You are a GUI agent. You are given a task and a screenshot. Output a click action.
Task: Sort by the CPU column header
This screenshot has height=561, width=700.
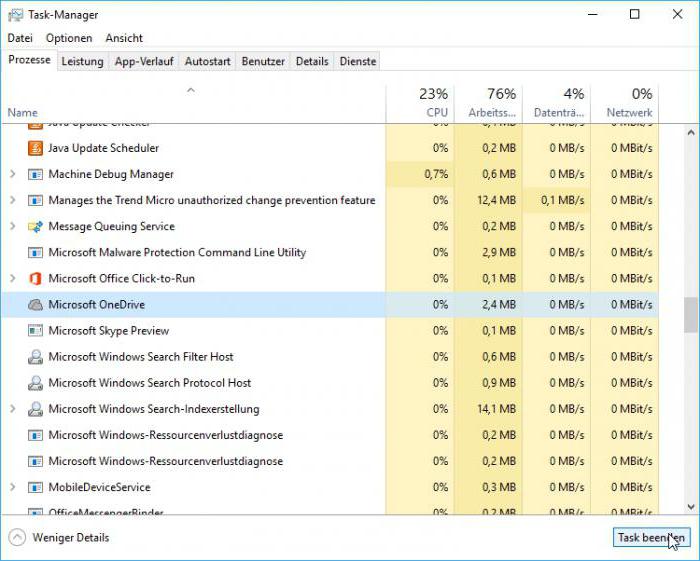420,104
